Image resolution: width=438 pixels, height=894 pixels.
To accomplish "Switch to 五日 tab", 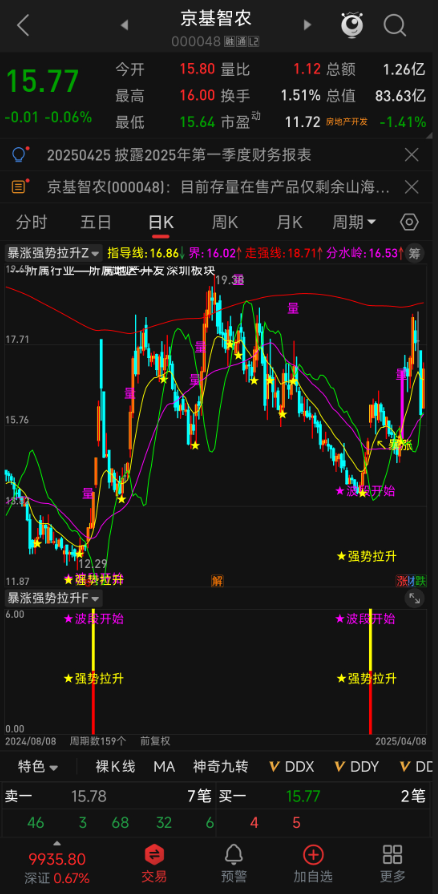I will coord(96,222).
